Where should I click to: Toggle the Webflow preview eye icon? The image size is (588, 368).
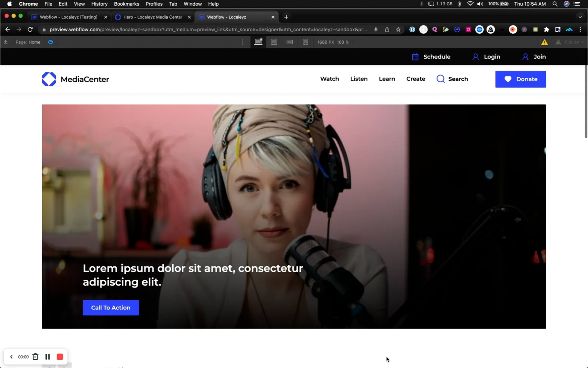coord(50,42)
